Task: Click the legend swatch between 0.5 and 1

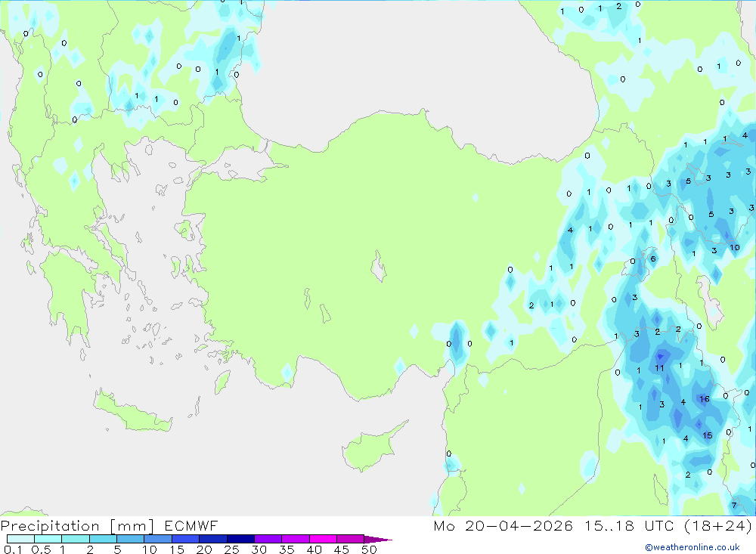Action: coord(48,539)
